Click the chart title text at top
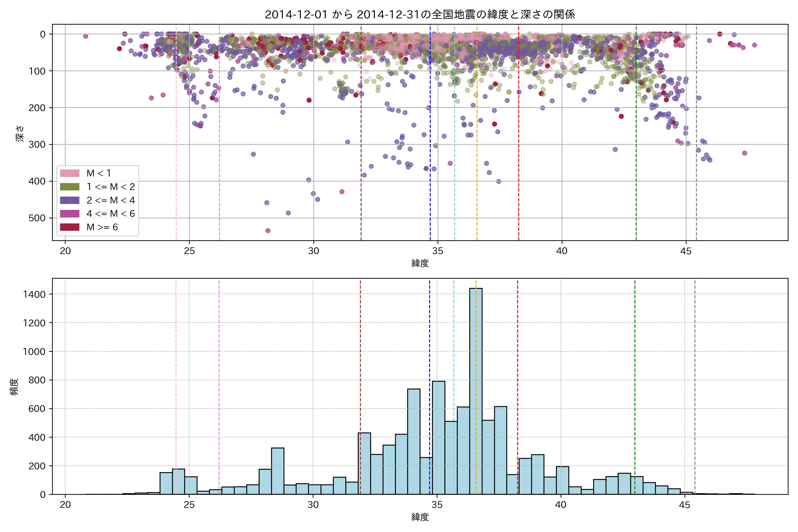The height and width of the screenshot is (532, 798). coord(420,15)
